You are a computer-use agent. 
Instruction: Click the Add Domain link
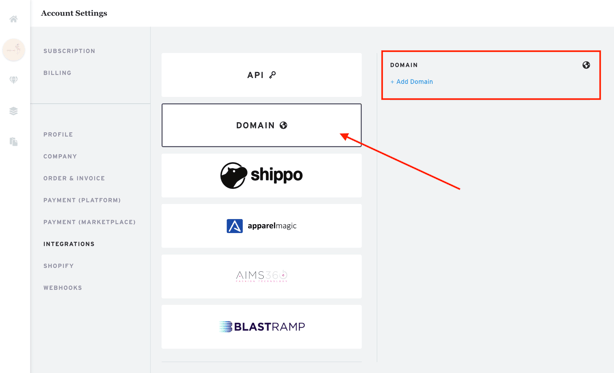tap(412, 81)
